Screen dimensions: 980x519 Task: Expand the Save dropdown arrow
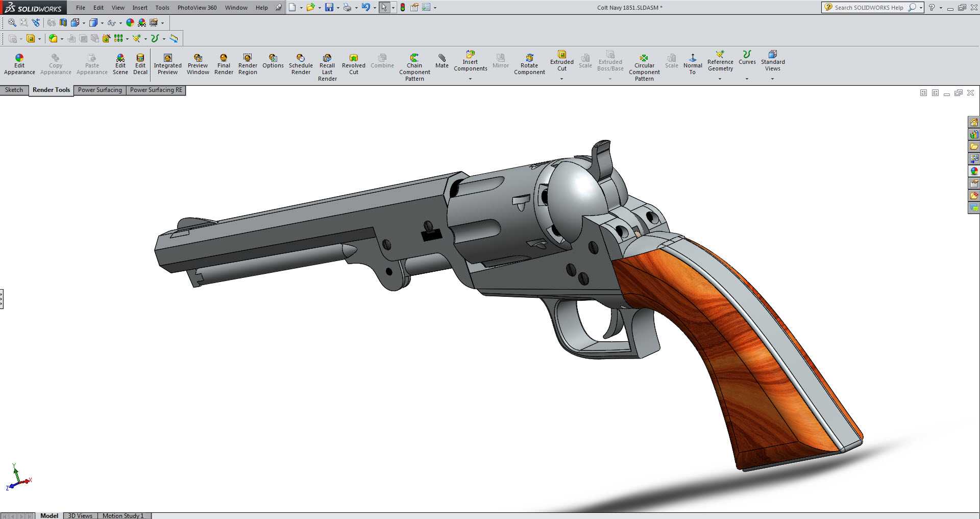(x=338, y=8)
